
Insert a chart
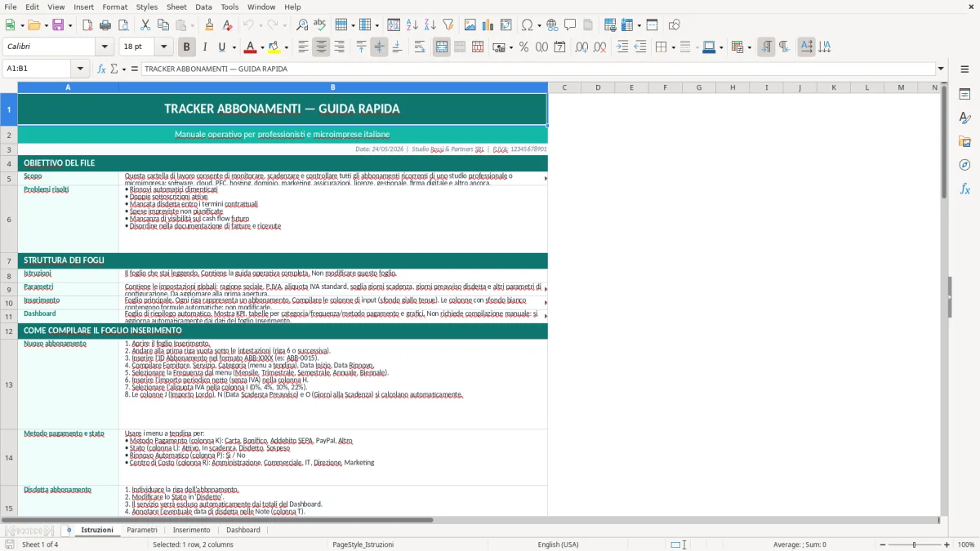coord(488,25)
